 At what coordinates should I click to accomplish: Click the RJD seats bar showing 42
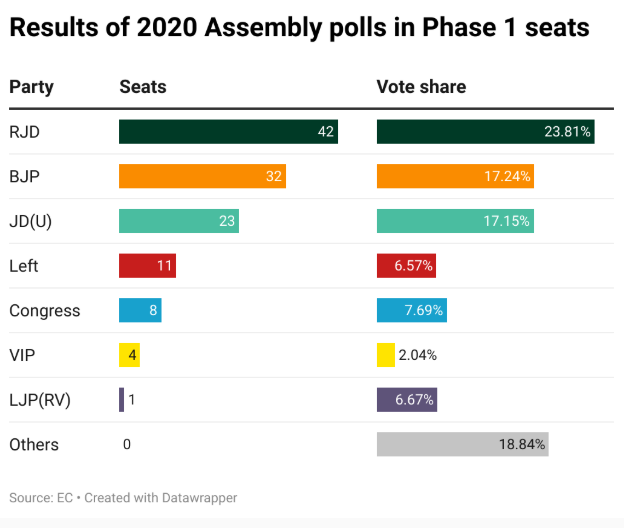pyautogui.click(x=228, y=132)
